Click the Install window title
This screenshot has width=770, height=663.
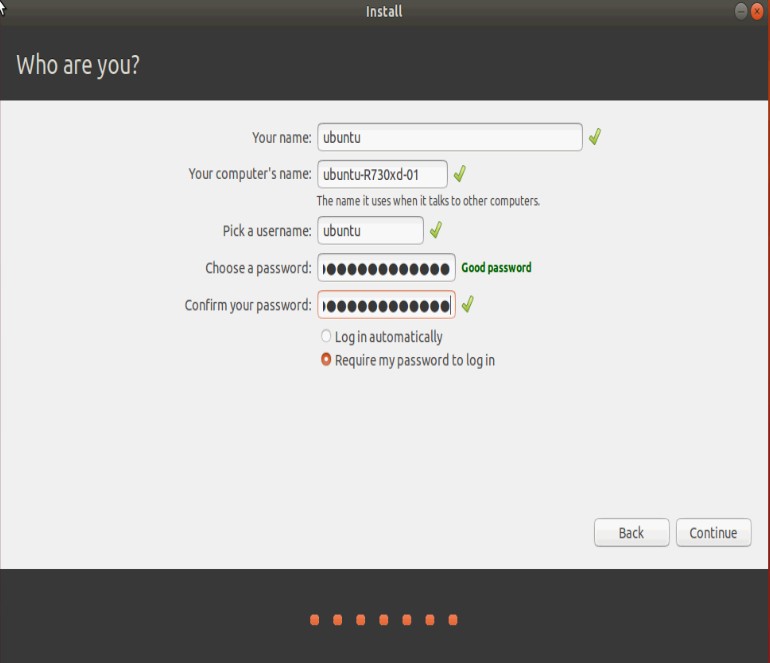coord(384,11)
